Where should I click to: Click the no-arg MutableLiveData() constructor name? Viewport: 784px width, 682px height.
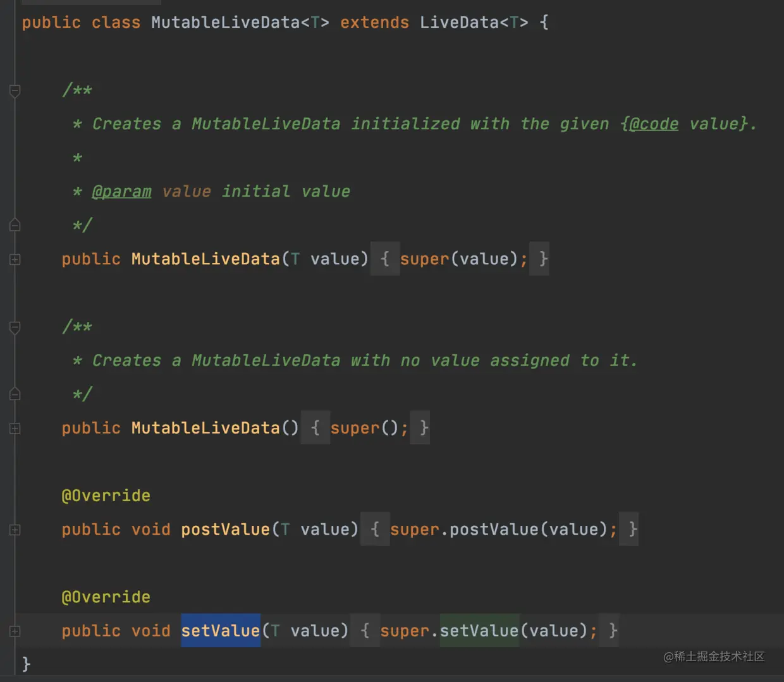(x=205, y=427)
